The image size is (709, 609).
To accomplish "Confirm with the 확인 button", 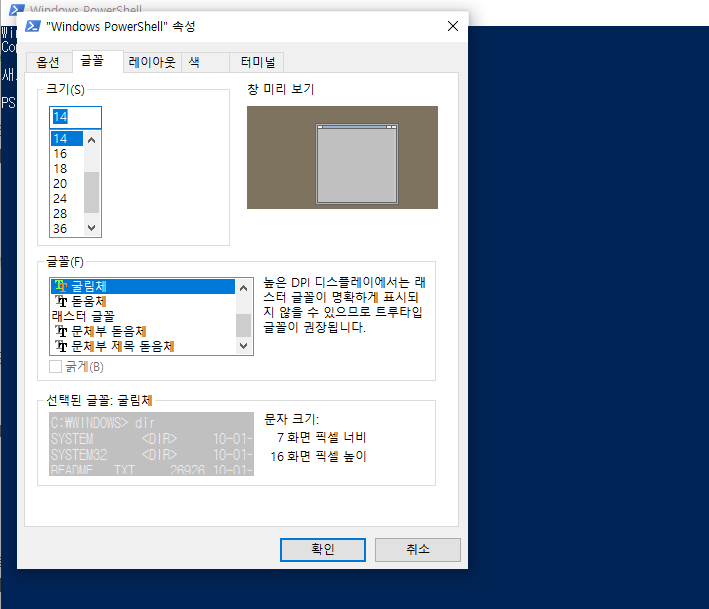I will [323, 549].
